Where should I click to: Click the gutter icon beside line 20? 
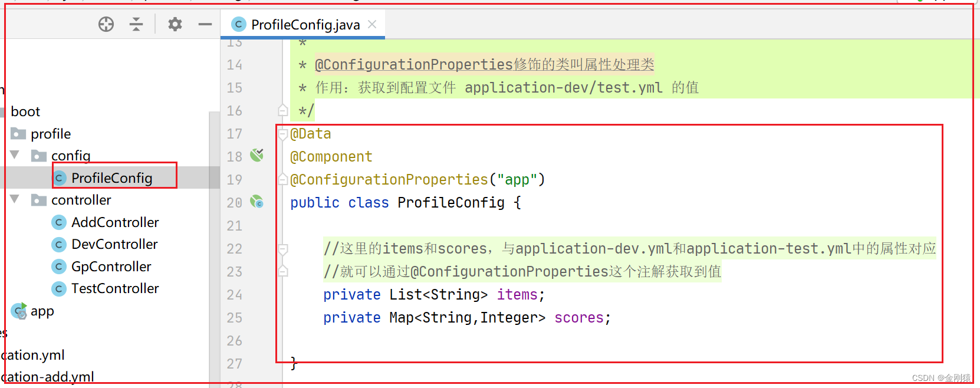coord(256,202)
